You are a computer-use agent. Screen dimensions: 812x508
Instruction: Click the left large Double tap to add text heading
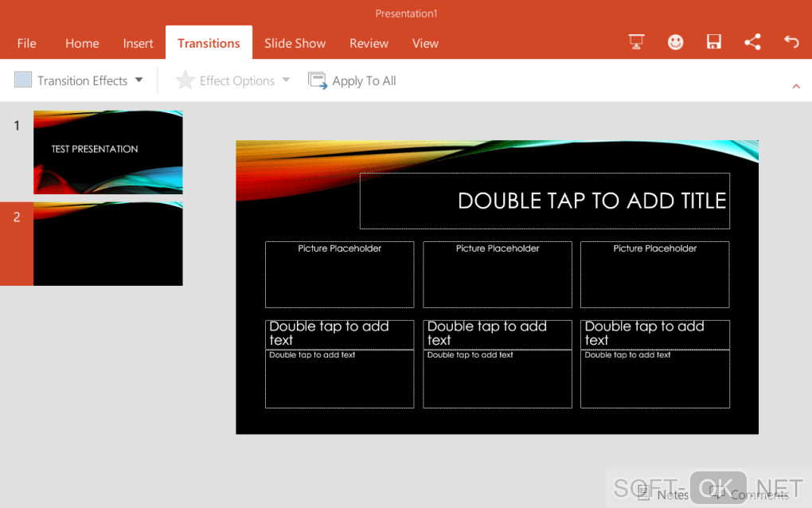(x=340, y=334)
